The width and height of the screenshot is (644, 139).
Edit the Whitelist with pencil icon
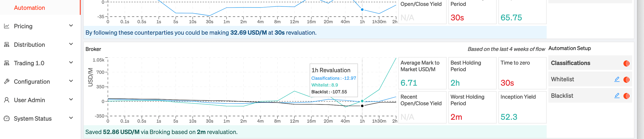click(617, 79)
